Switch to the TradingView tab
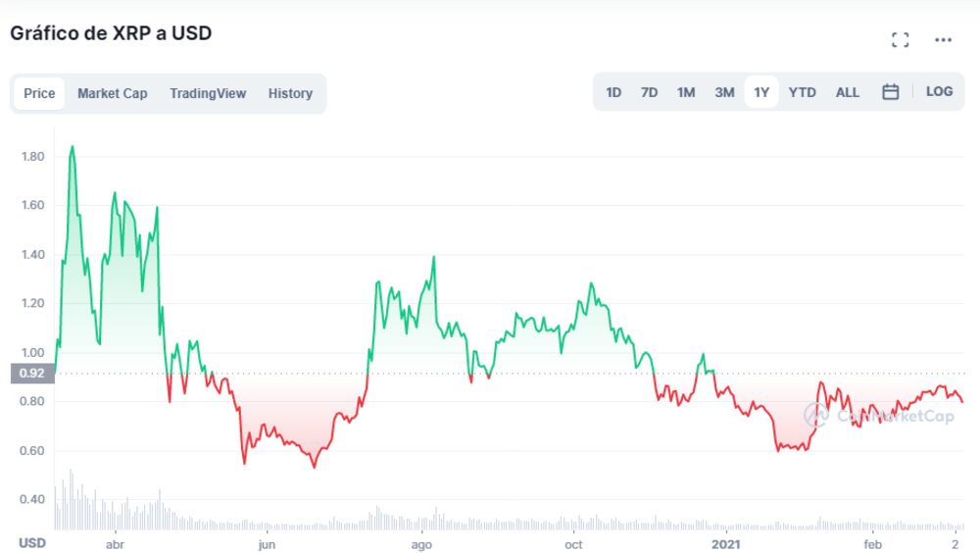This screenshot has height=553, width=980. point(208,94)
